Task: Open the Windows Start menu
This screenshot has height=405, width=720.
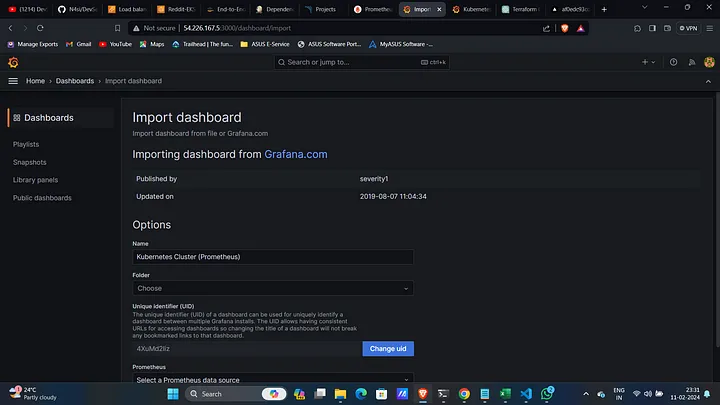Action: click(173, 394)
